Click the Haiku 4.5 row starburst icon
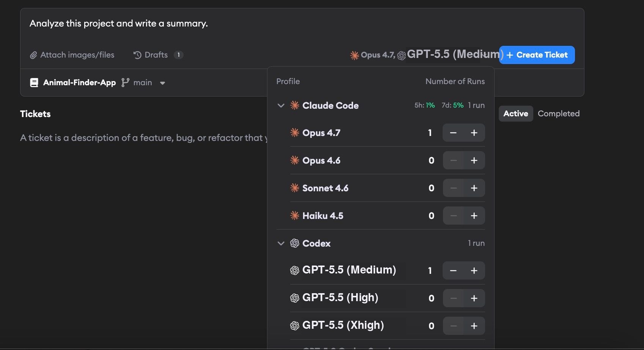Screen dimensions: 644x350 pos(295,216)
